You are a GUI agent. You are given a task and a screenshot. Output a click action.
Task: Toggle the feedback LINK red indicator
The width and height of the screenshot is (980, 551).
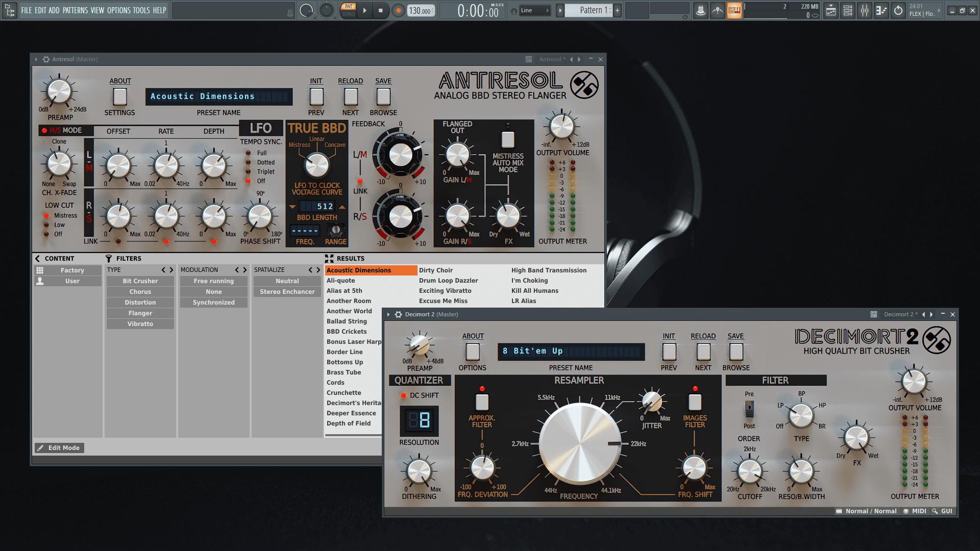point(360,181)
